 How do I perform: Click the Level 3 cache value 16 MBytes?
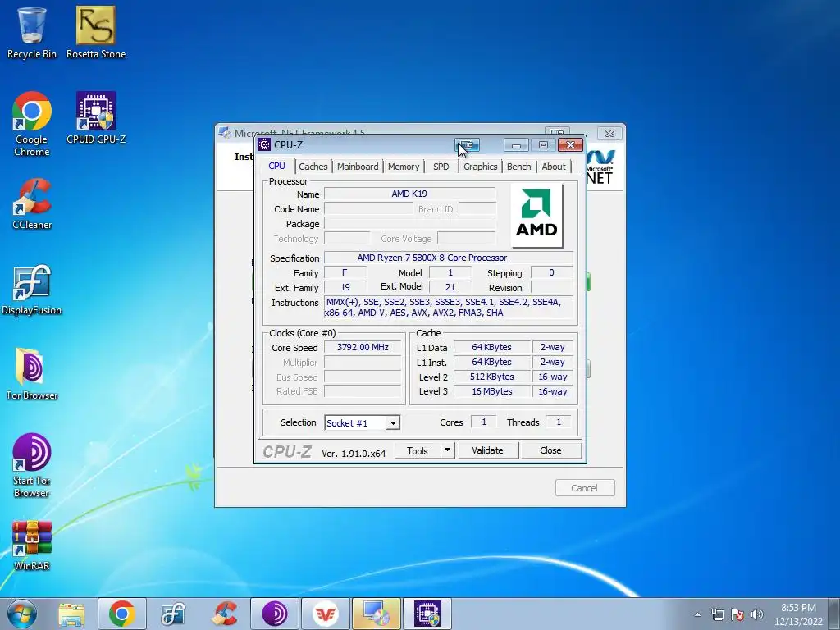point(492,391)
